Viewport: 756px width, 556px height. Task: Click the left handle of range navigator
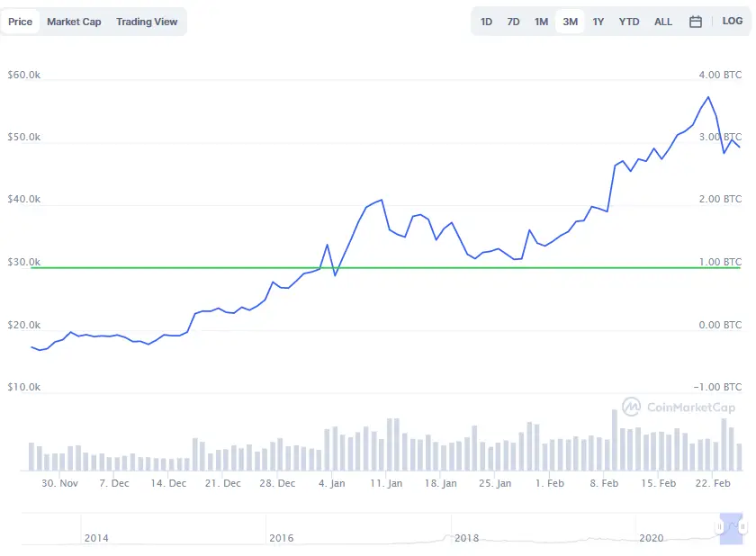tap(719, 526)
